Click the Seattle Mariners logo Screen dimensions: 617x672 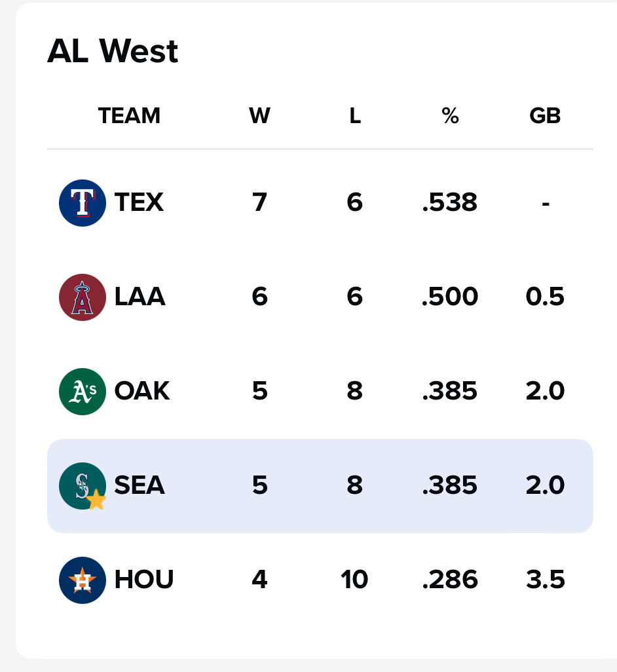point(81,485)
